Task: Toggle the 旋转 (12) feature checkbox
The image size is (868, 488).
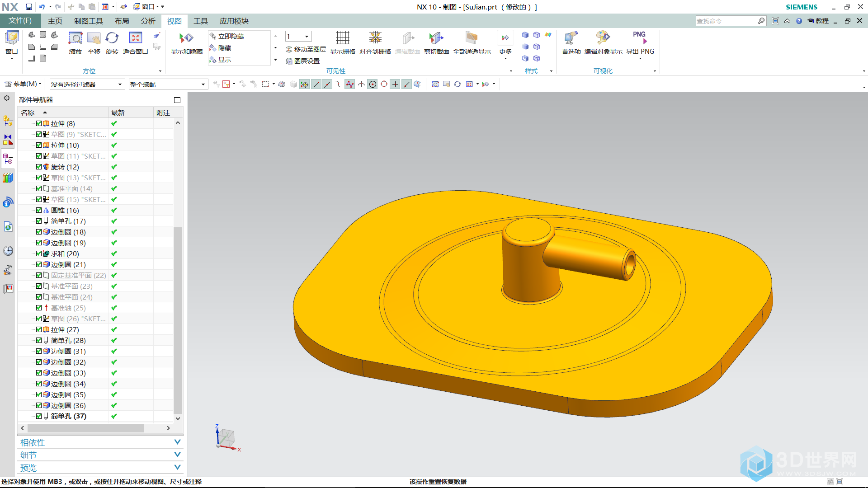Action: (x=39, y=167)
